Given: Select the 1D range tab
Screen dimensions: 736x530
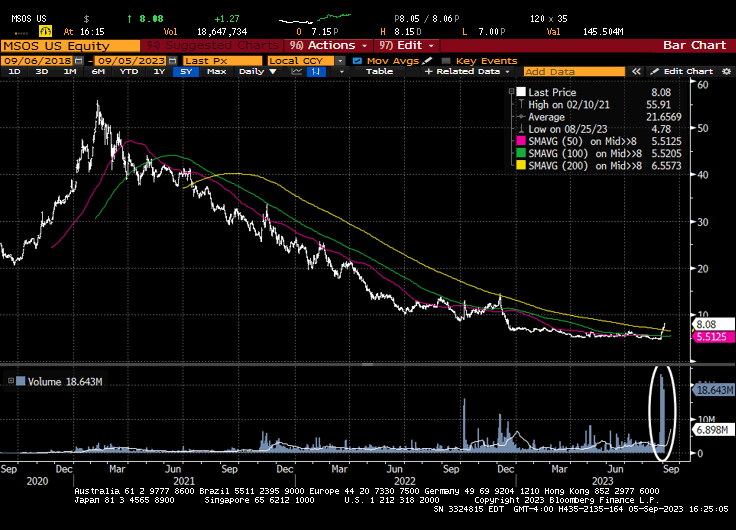Looking at the screenshot, I should click(15, 71).
